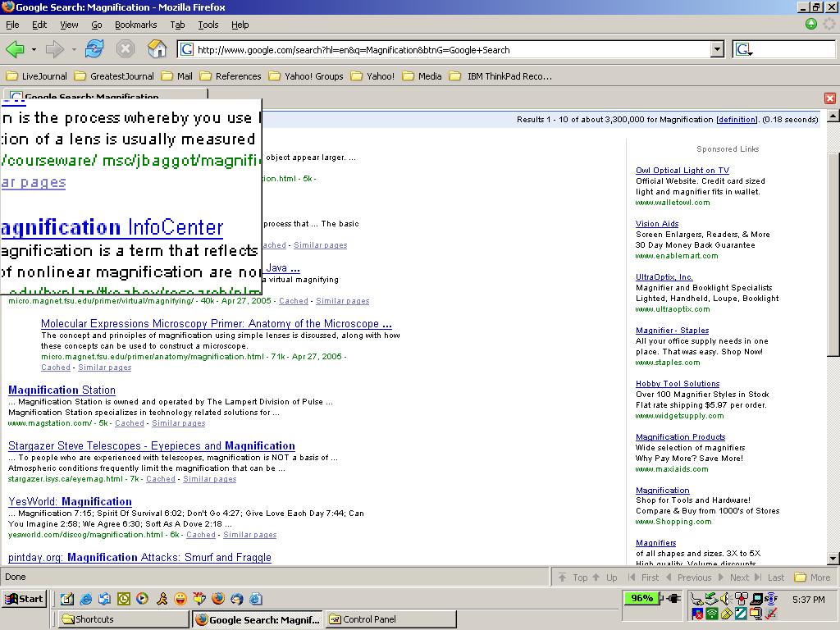Expand the URL address bar dropdown
Screen dimensions: 840x630
717,50
